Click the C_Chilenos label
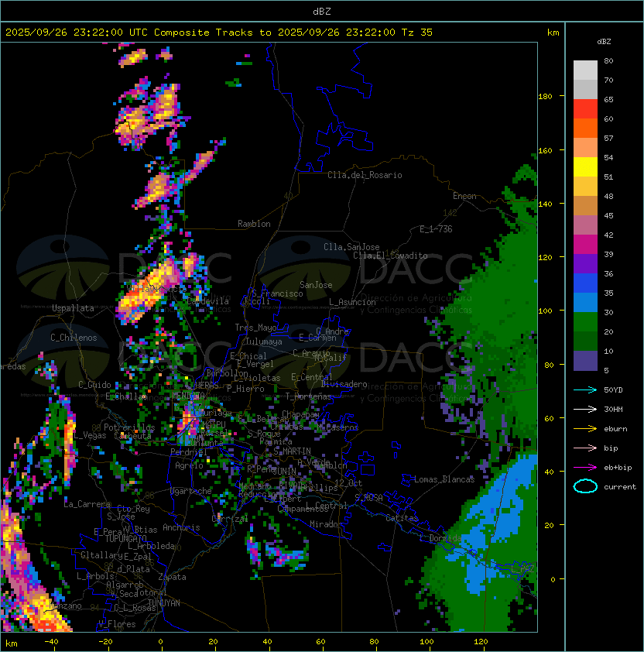The image size is (644, 652). (74, 338)
